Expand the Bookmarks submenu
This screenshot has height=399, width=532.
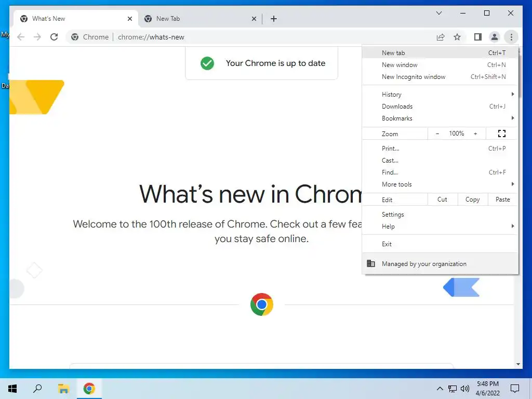pyautogui.click(x=440, y=118)
